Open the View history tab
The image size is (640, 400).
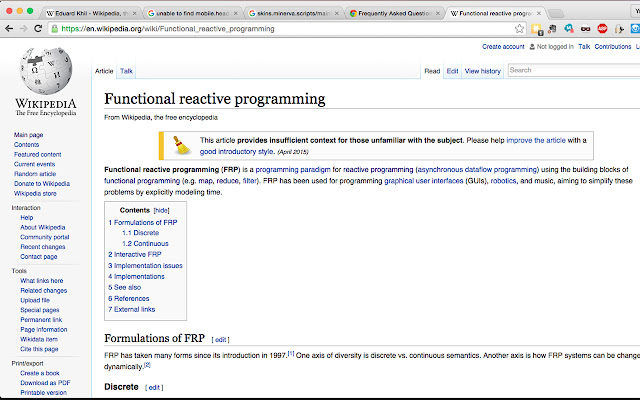[482, 71]
